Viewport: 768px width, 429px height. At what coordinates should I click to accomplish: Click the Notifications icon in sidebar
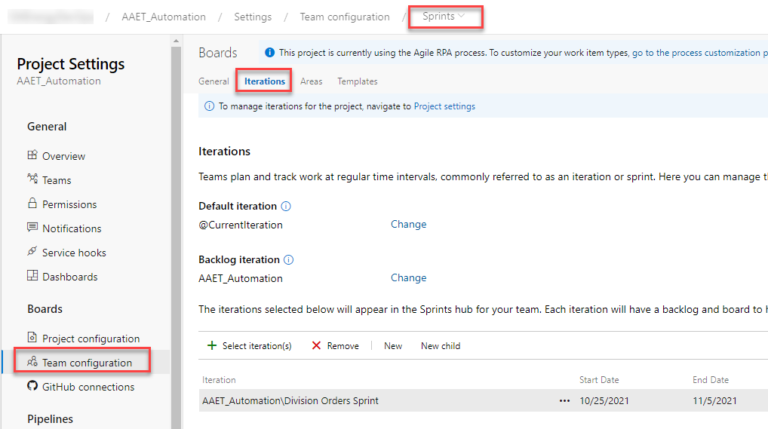pos(33,228)
